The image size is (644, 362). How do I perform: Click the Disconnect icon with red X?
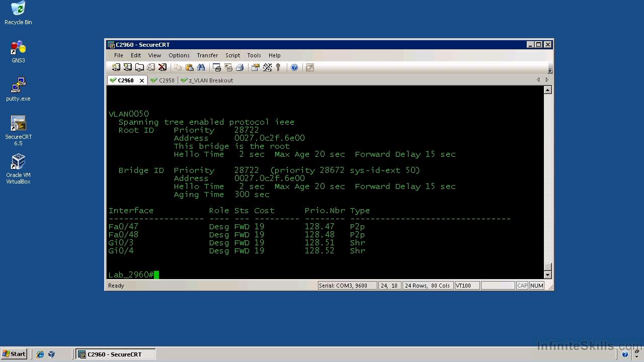pos(163,67)
